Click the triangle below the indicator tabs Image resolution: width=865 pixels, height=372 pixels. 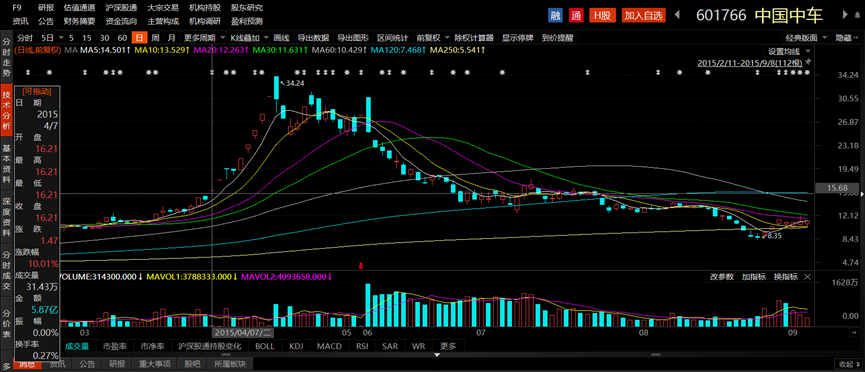click(437, 355)
